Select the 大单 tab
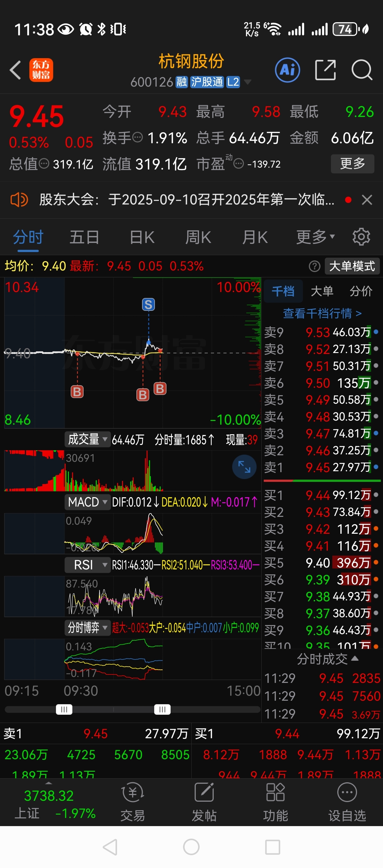Screen dimensions: 383x868 (x=322, y=291)
